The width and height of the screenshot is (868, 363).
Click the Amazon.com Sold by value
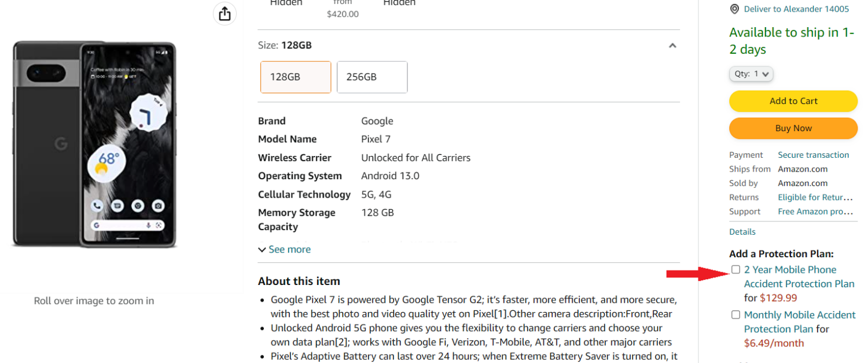coord(803,183)
